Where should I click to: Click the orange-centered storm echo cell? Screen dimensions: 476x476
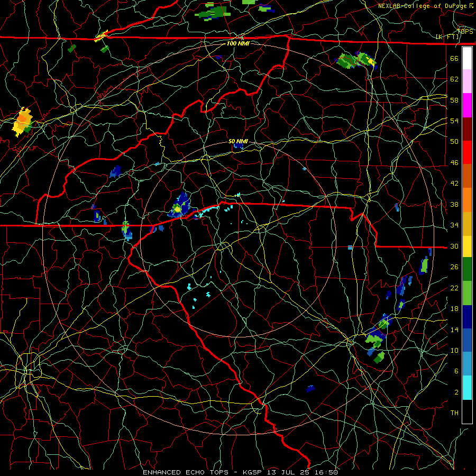click(x=23, y=122)
